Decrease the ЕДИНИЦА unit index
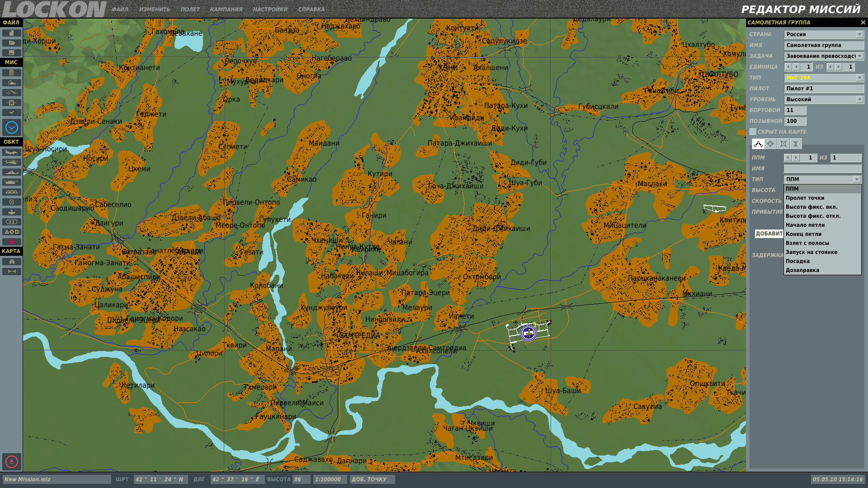Image resolution: width=868 pixels, height=488 pixels. [x=788, y=67]
